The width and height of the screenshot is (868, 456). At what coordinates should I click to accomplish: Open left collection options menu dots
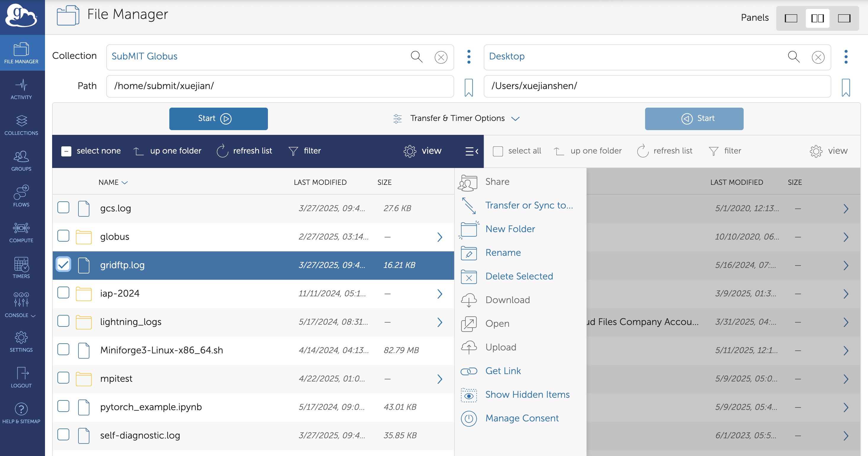[x=468, y=57]
